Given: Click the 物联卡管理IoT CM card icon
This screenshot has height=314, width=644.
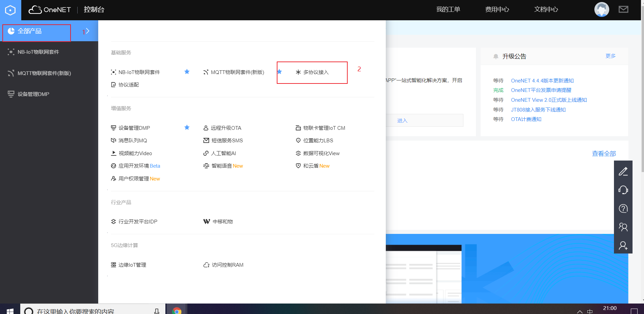Looking at the screenshot, I should coord(298,128).
